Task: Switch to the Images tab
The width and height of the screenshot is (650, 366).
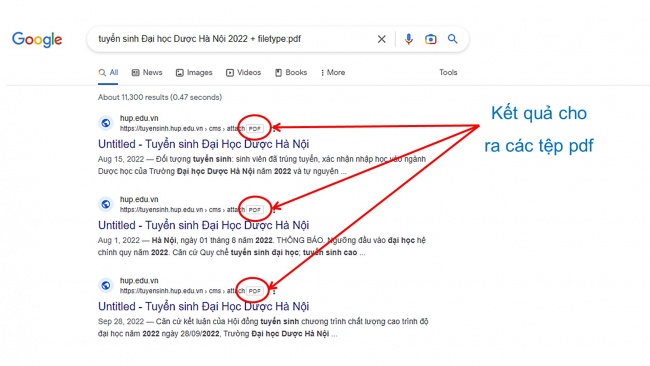Action: tap(194, 73)
